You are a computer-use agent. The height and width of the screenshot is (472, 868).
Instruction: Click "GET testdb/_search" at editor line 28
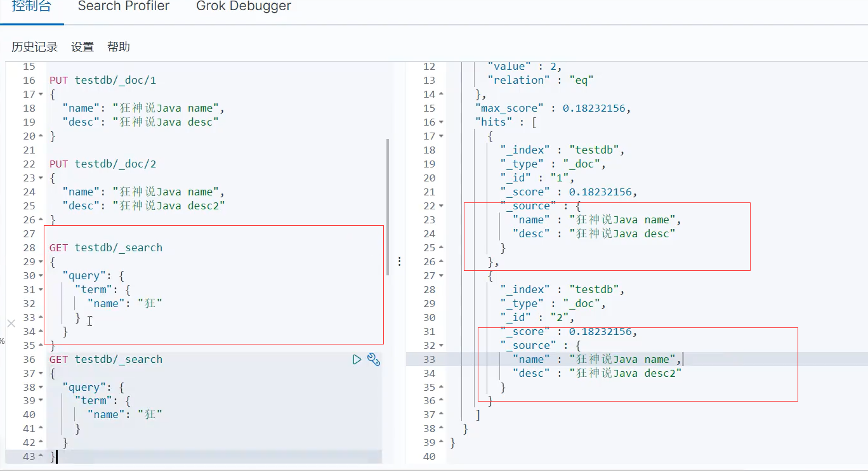pyautogui.click(x=106, y=248)
